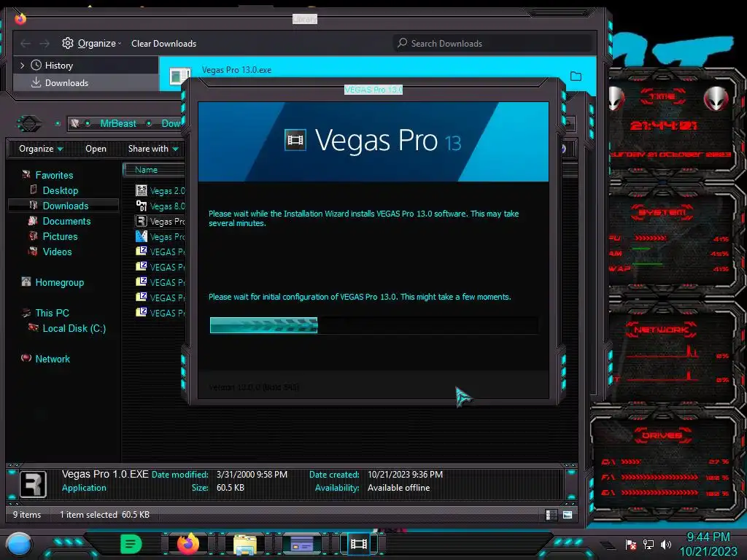747x560 pixels.
Task: Click the Pictures icon in sidebar
Action: coord(33,236)
